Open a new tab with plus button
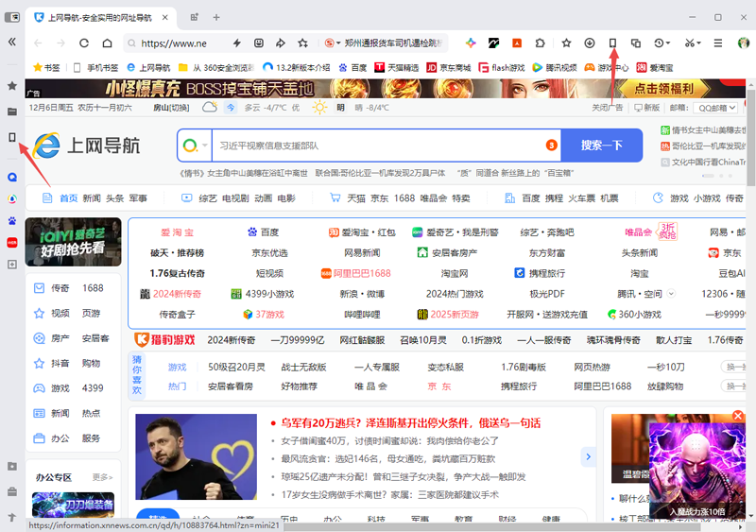The image size is (756, 532). tap(216, 17)
